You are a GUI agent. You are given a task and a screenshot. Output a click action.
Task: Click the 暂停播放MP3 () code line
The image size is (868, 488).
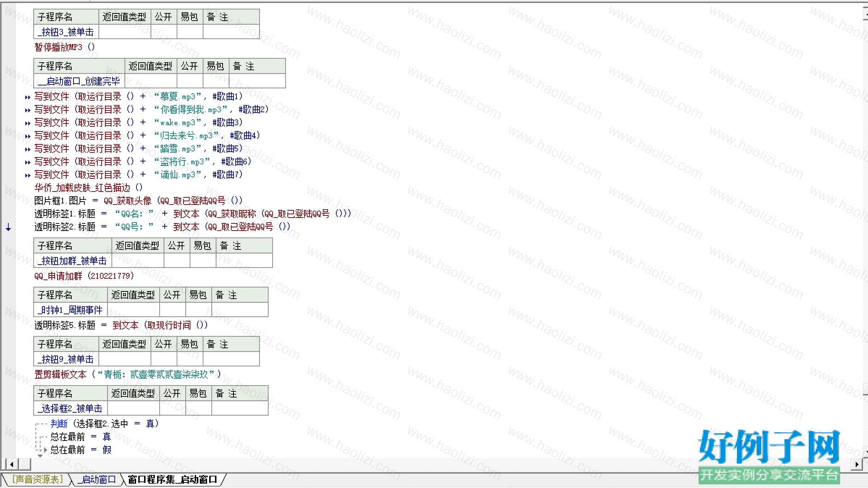65,47
